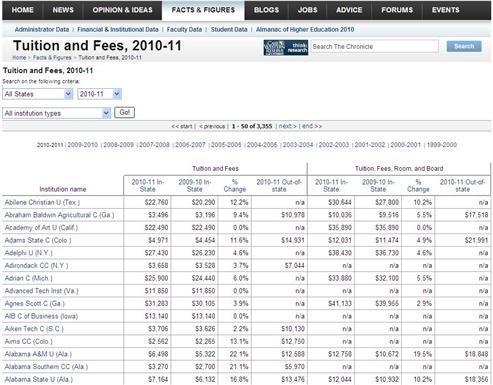This screenshot has height=385, width=493.
Task: Open Adirondack CC (N.Y.) link
Action: pyautogui.click(x=36, y=266)
